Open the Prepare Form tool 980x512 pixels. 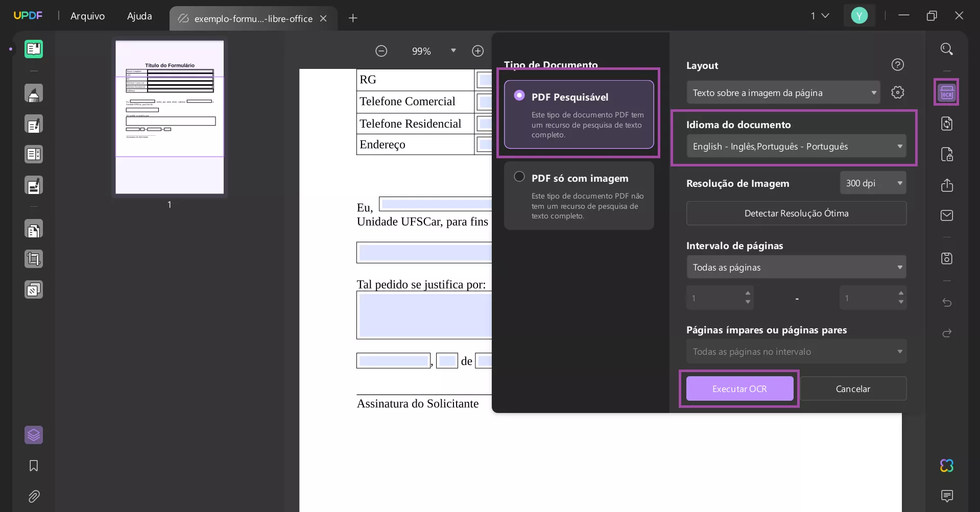point(34,154)
